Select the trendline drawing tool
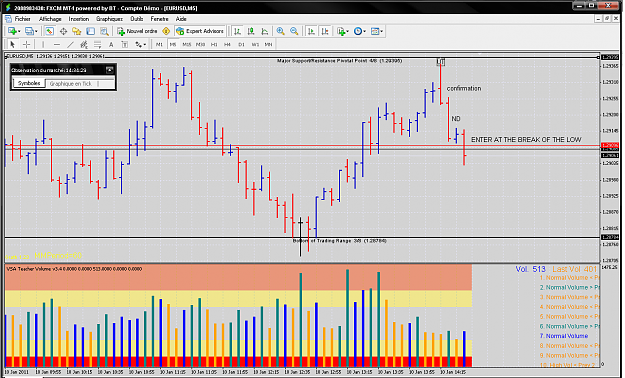Viewport: 625px width, 378px height. 70,44
